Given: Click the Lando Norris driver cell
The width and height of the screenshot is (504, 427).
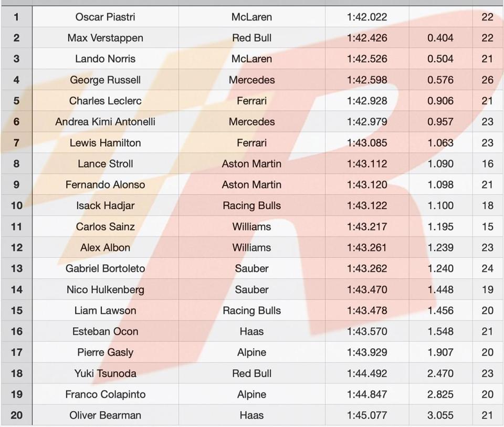Looking at the screenshot, I should click(106, 58).
